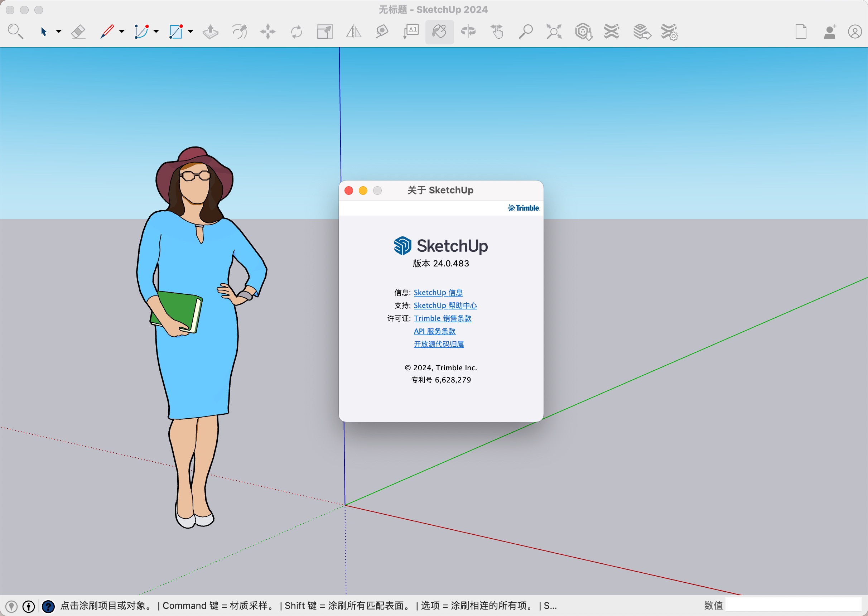Select the Arc tool
The image size is (868, 616).
141,32
